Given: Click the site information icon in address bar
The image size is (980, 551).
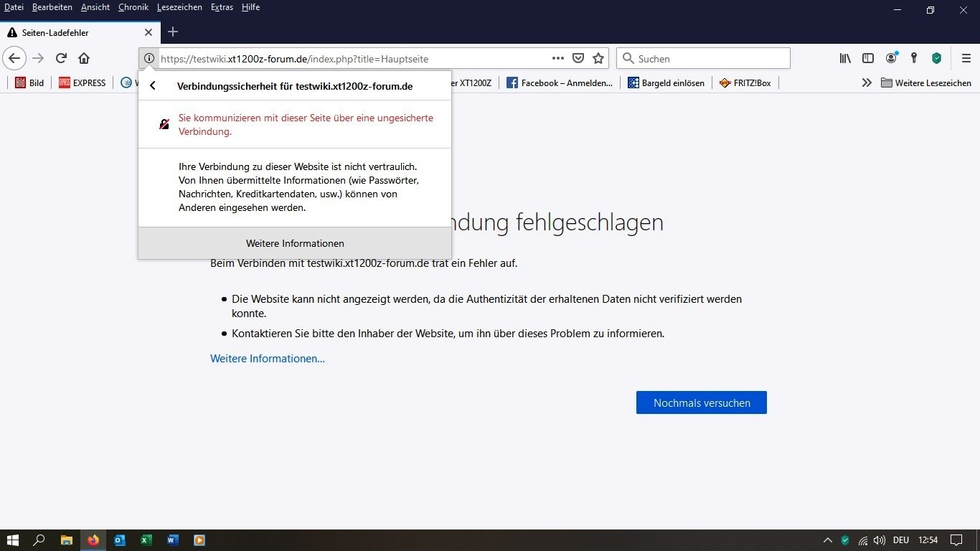Looking at the screenshot, I should tap(149, 59).
